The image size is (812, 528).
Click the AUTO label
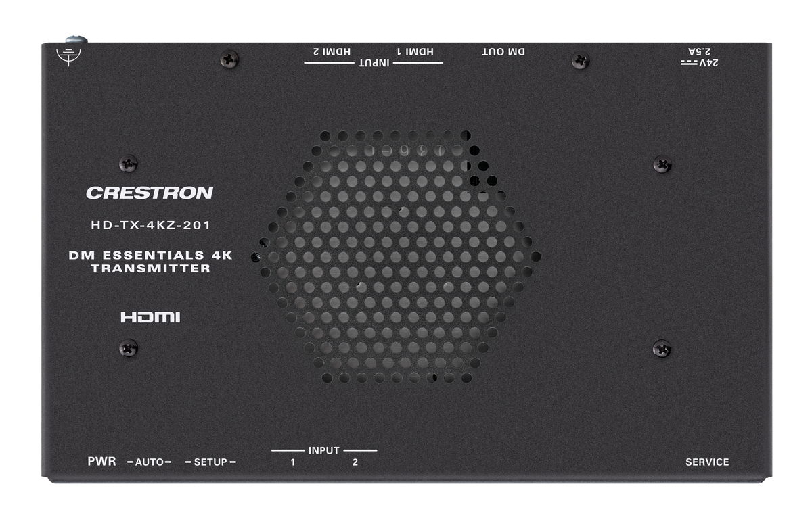[150, 463]
